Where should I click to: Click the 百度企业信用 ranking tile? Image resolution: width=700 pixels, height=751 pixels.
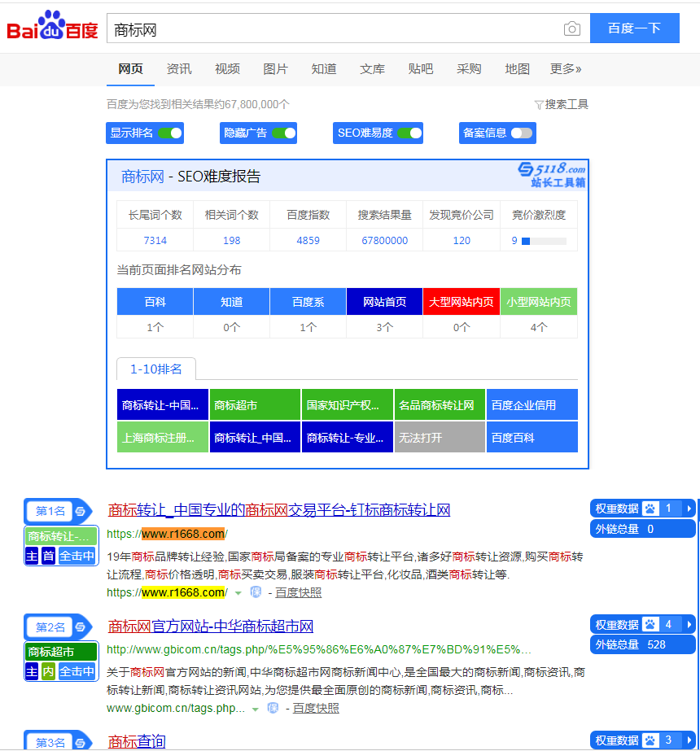pos(532,404)
